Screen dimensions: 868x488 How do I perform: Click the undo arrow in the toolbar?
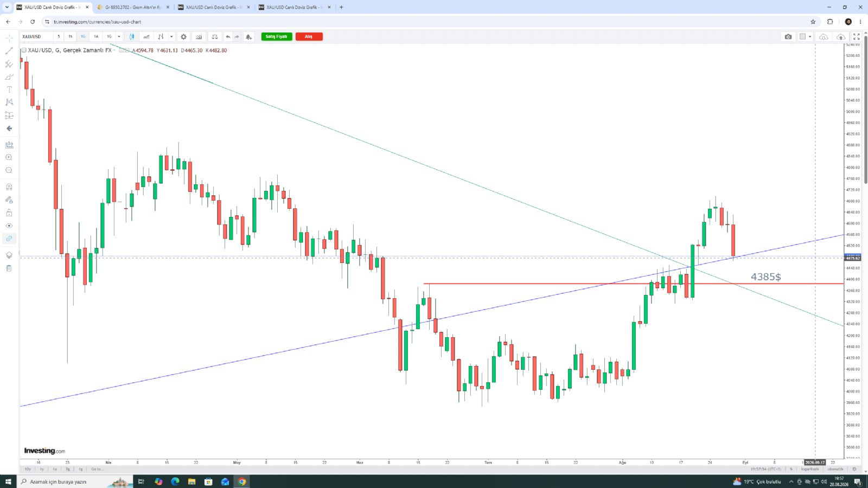[x=228, y=37]
